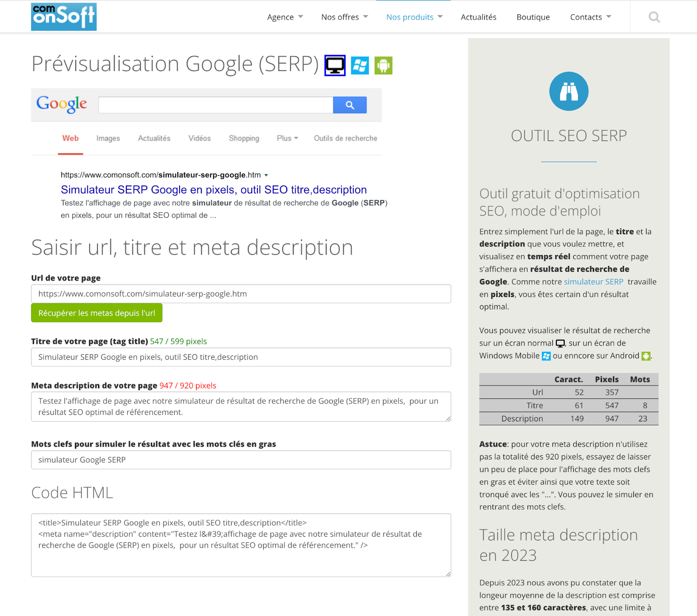Click the result URL in the preview
This screenshot has height=616, width=697.
pyautogui.click(x=161, y=175)
